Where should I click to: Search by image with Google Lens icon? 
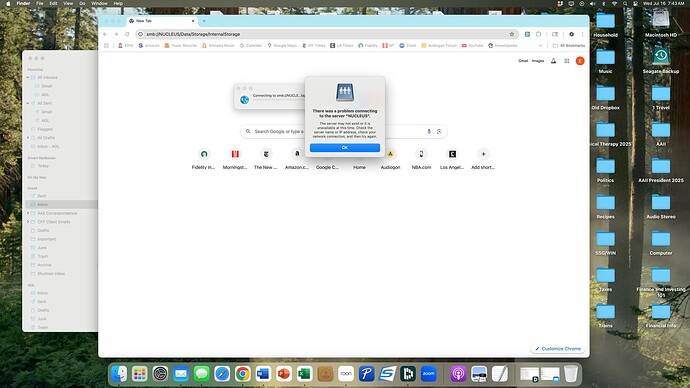[439, 131]
